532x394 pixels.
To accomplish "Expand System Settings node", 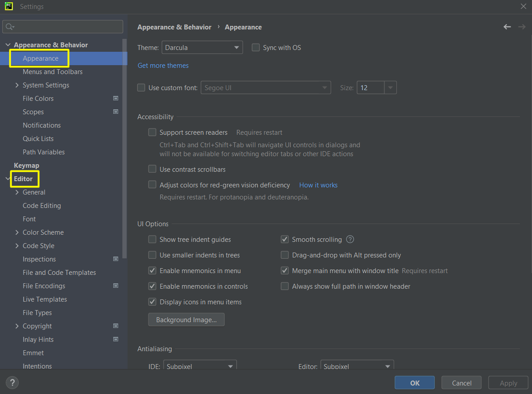I will click(17, 85).
